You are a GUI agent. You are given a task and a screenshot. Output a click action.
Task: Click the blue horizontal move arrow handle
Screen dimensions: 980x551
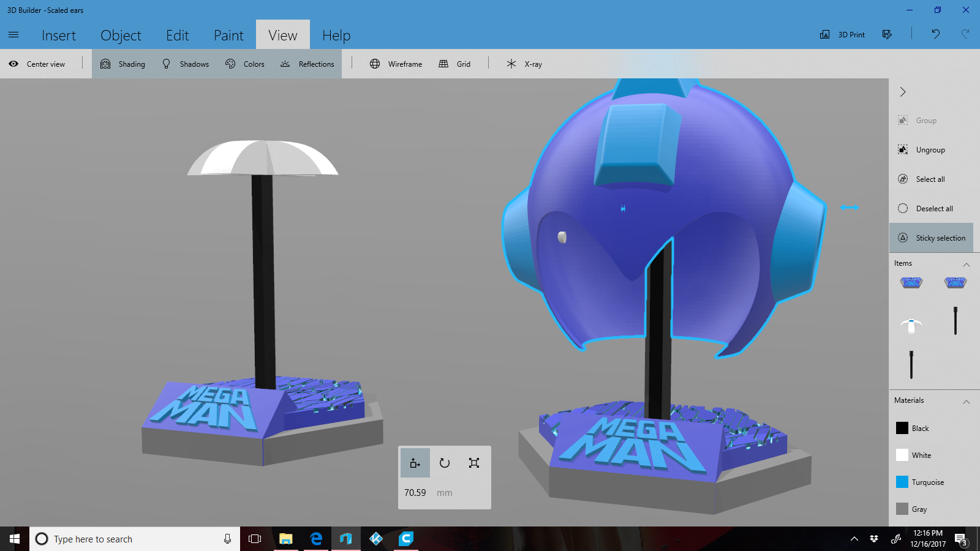(849, 208)
